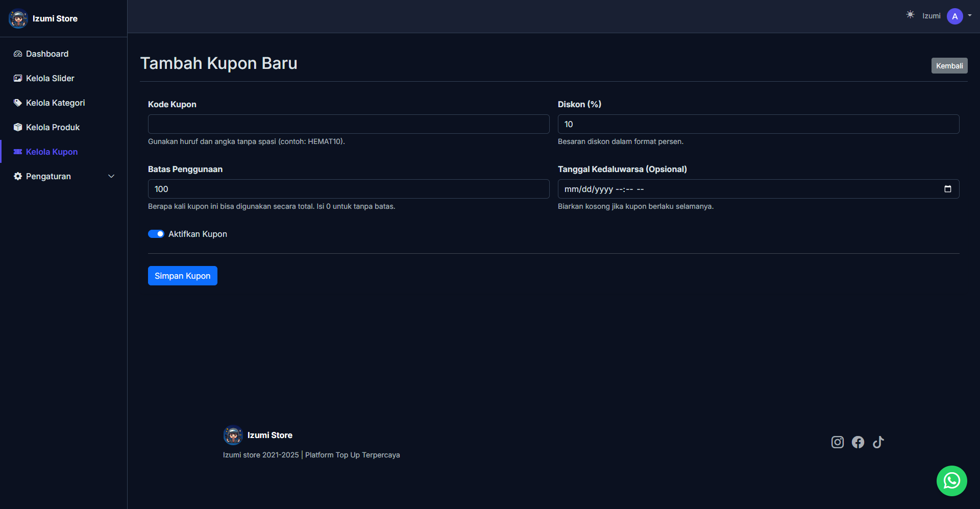Toggle the Aktifkan Kupon switch
980x509 pixels.
[156, 234]
